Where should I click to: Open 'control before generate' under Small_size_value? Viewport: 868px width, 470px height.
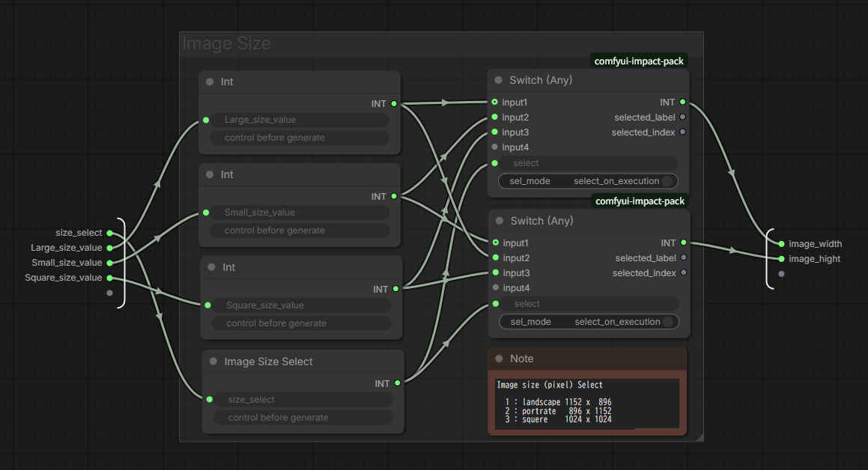[x=300, y=231]
